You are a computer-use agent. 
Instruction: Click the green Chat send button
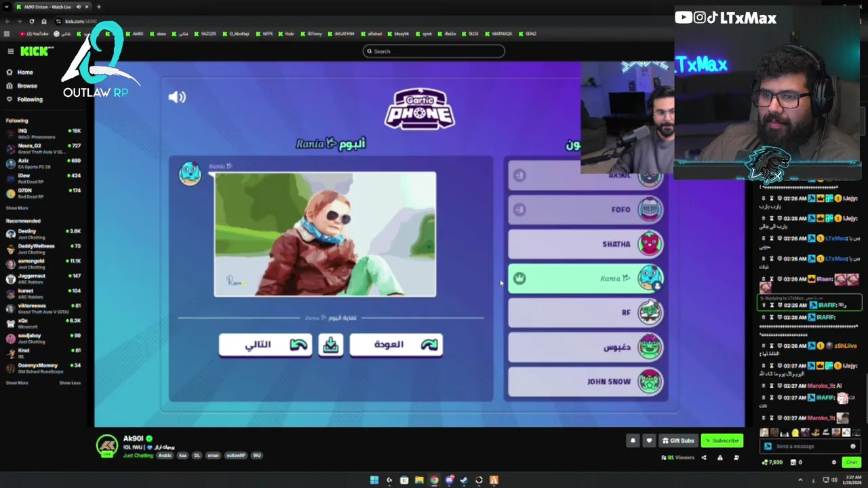(852, 462)
